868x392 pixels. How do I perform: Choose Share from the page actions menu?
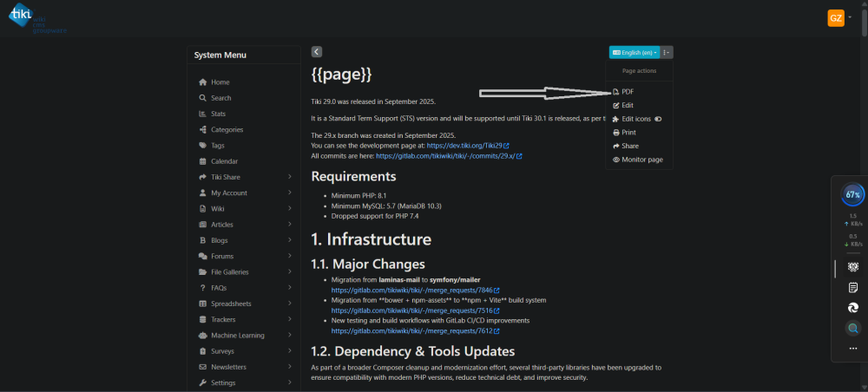coord(626,146)
